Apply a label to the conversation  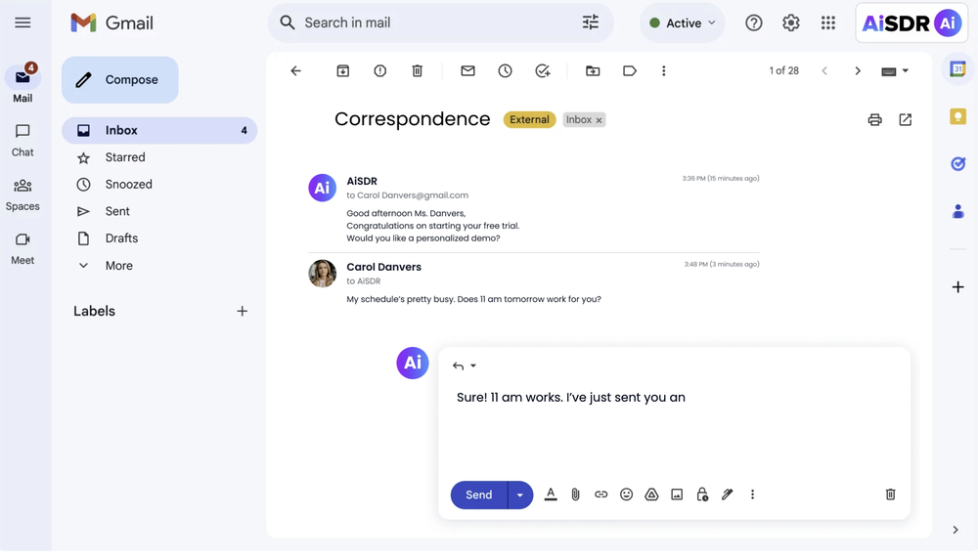pyautogui.click(x=629, y=71)
